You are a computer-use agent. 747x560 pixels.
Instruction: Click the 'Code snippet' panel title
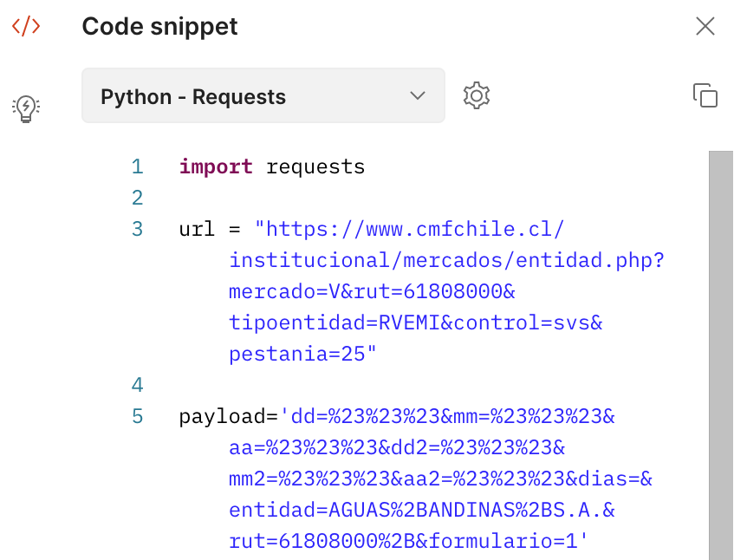159,26
